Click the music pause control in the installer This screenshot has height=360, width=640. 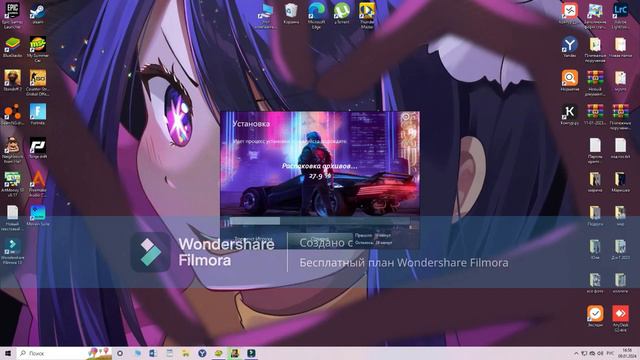pos(225,221)
